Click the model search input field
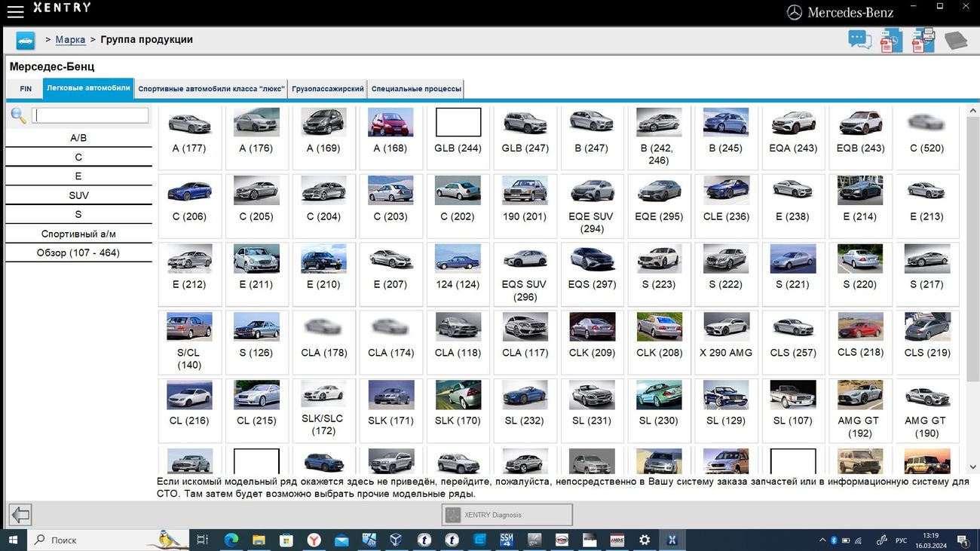980x551 pixels. click(90, 115)
